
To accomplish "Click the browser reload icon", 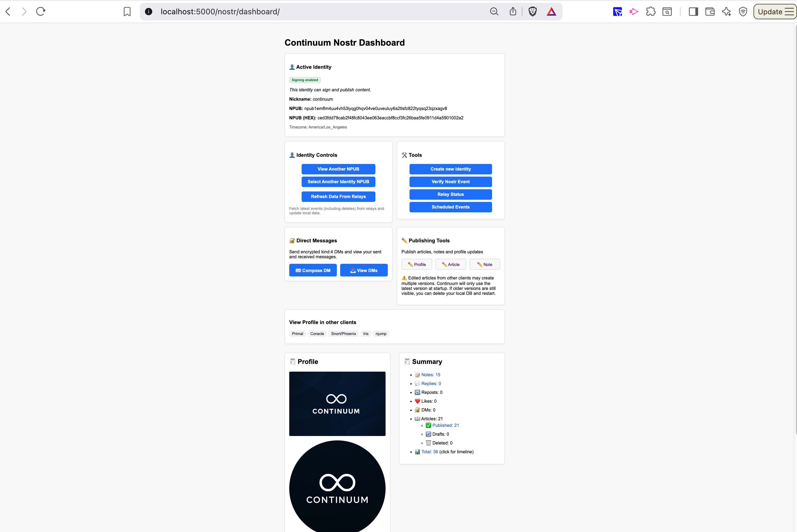I will tap(41, 12).
